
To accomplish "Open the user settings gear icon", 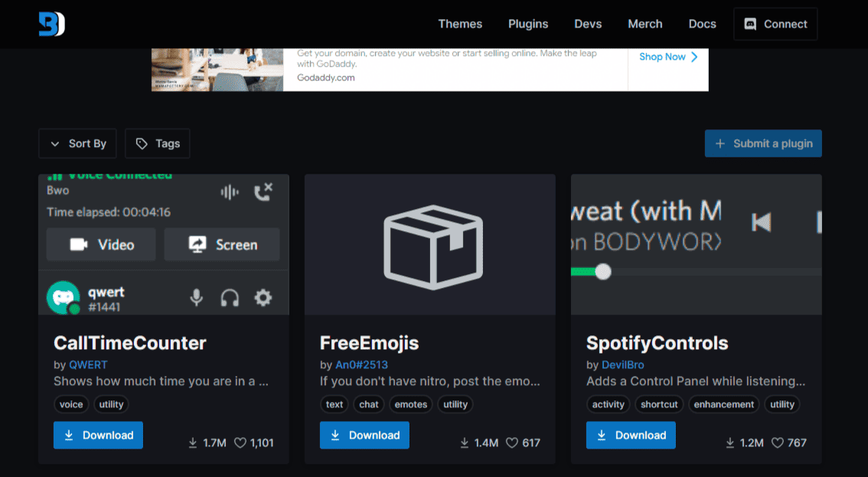I will [x=263, y=298].
